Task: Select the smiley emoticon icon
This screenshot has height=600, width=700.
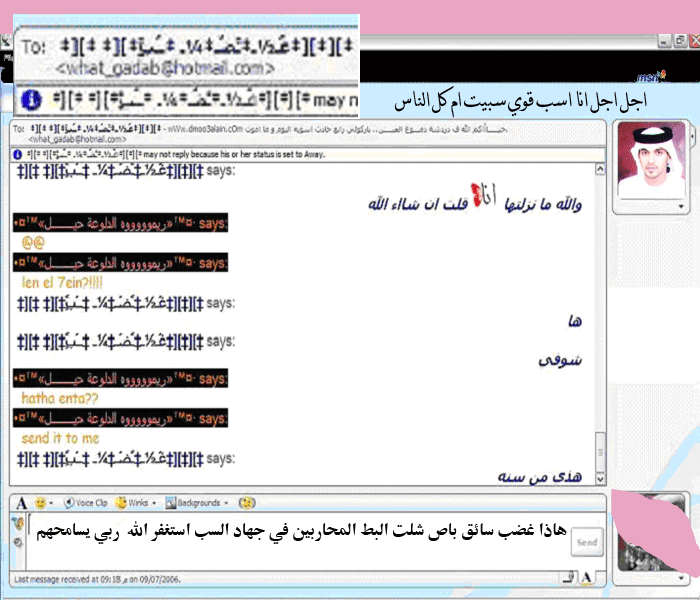Action: (x=40, y=503)
